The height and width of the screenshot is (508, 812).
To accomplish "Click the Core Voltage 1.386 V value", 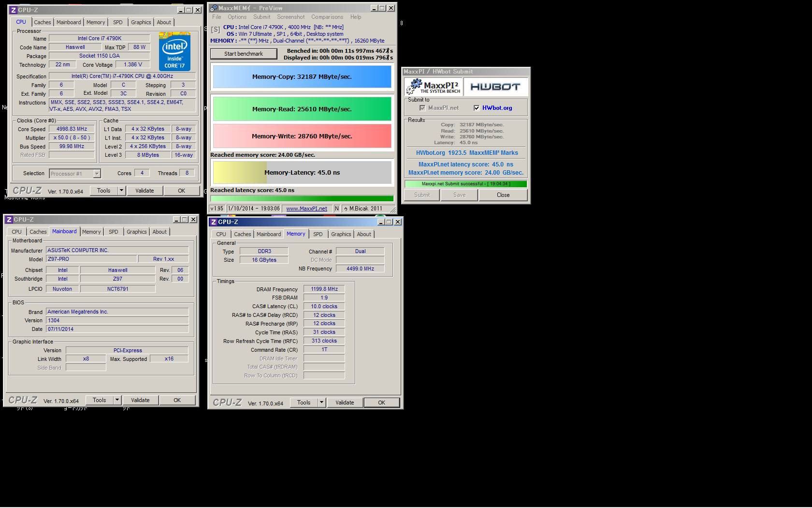I will point(133,64).
